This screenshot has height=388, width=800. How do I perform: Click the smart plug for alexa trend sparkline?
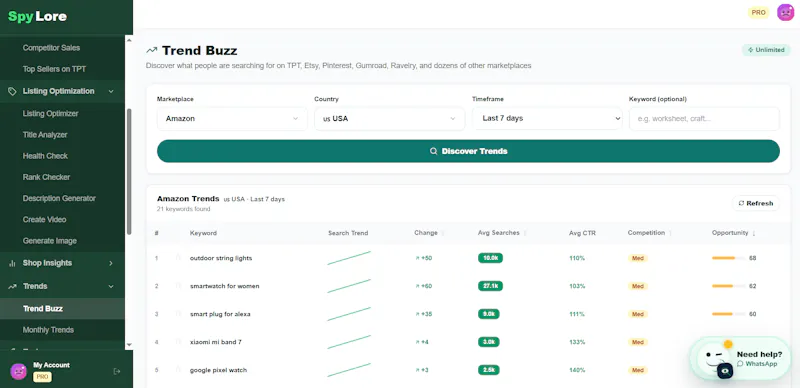point(349,314)
